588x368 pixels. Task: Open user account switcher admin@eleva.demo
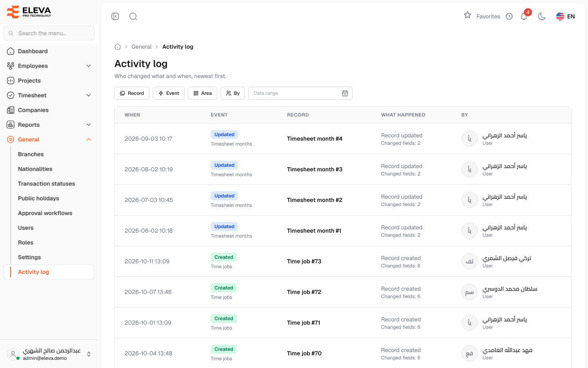tap(49, 354)
